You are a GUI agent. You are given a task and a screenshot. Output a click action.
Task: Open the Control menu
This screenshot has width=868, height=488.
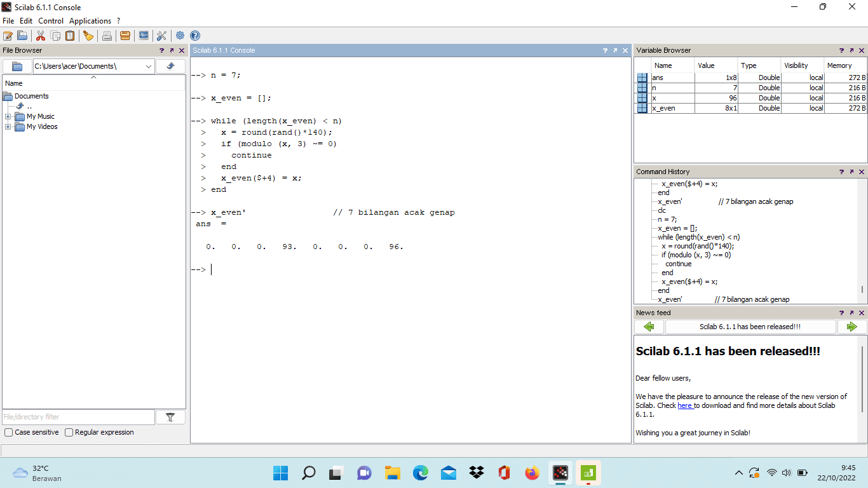tap(51, 21)
